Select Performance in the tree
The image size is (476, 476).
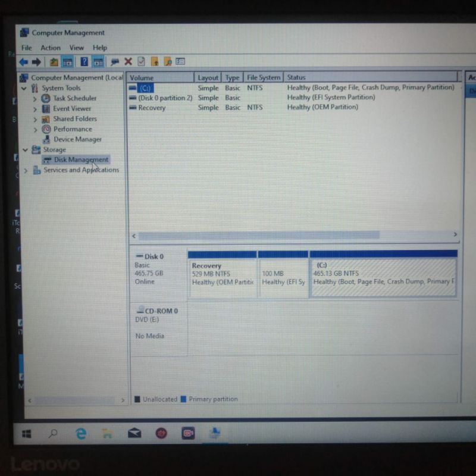click(x=73, y=129)
